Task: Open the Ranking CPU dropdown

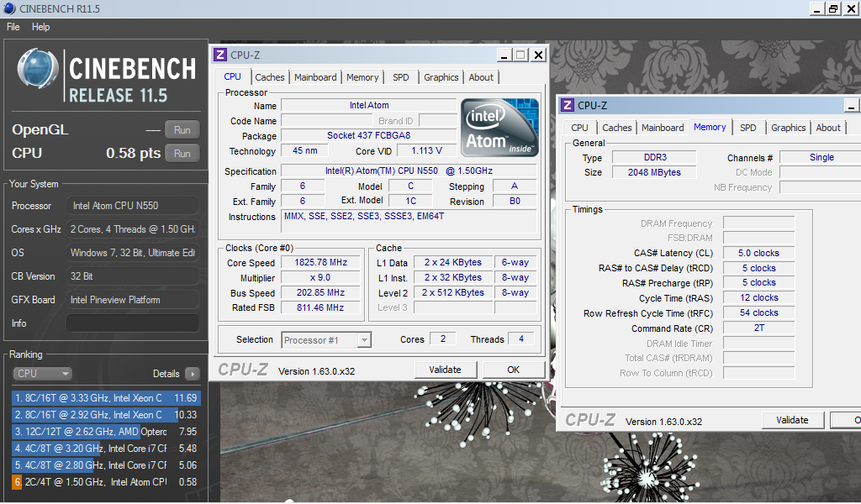Action: [x=42, y=374]
